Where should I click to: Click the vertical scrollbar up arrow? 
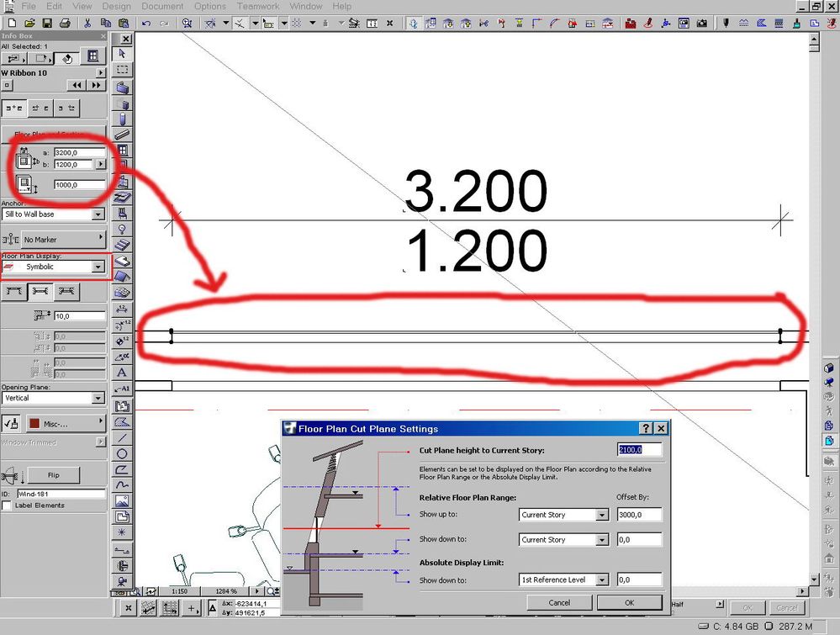click(x=814, y=40)
